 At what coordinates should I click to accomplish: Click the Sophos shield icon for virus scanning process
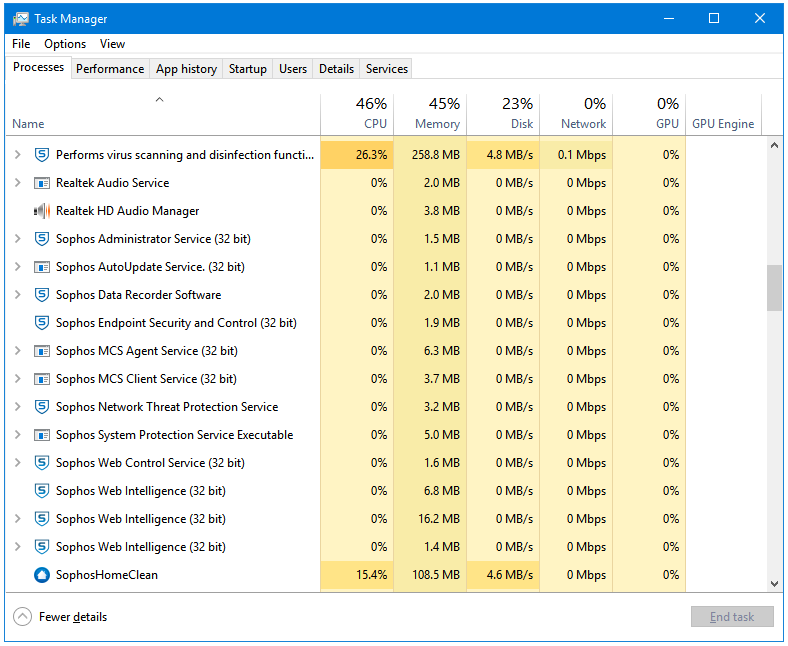pos(42,155)
